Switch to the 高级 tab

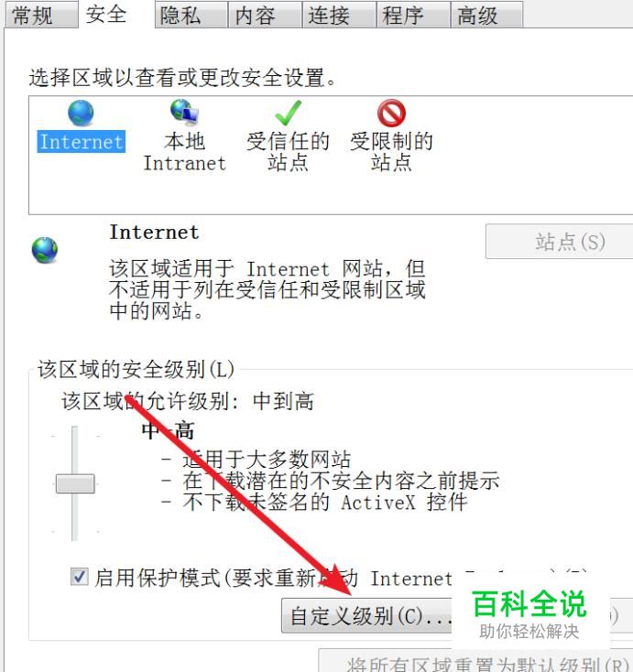click(x=486, y=15)
